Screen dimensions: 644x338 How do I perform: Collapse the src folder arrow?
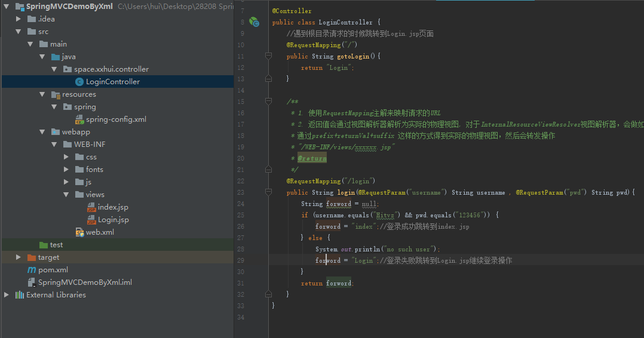point(19,32)
